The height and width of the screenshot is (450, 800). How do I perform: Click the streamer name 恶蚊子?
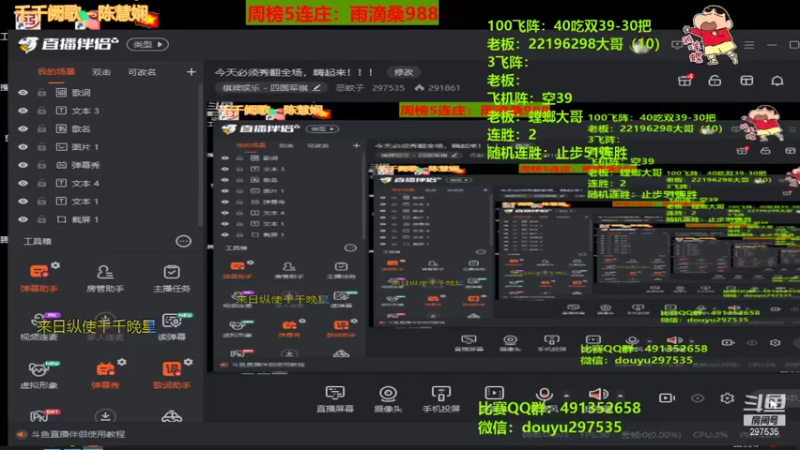point(349,88)
